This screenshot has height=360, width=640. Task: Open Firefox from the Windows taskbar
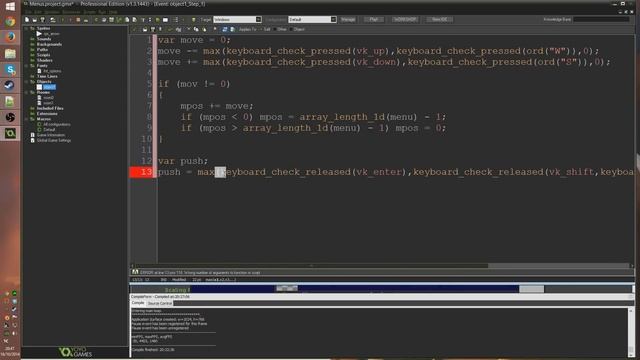pos(10,37)
